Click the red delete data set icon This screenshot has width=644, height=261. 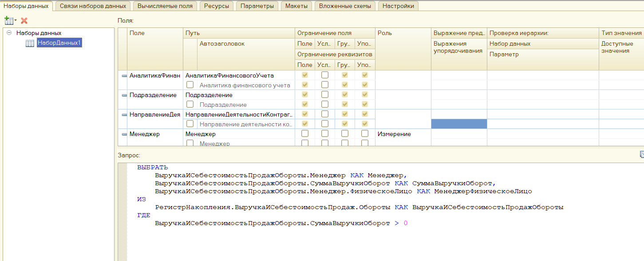tap(24, 20)
